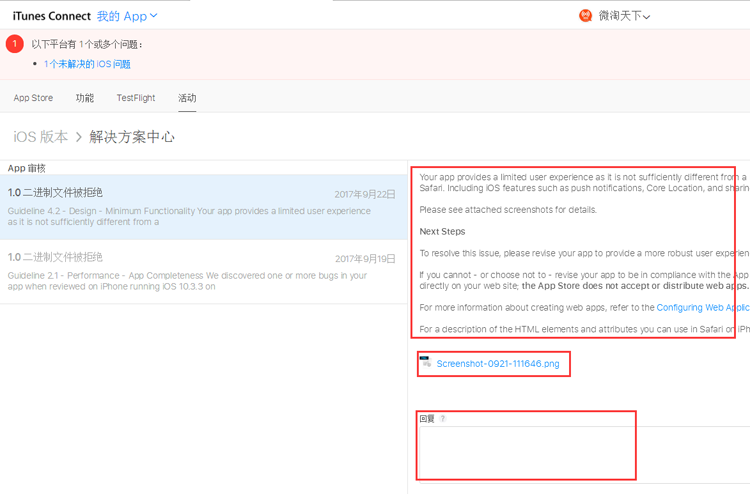
Task: Focus the 回复 reply text box
Action: [585, 454]
